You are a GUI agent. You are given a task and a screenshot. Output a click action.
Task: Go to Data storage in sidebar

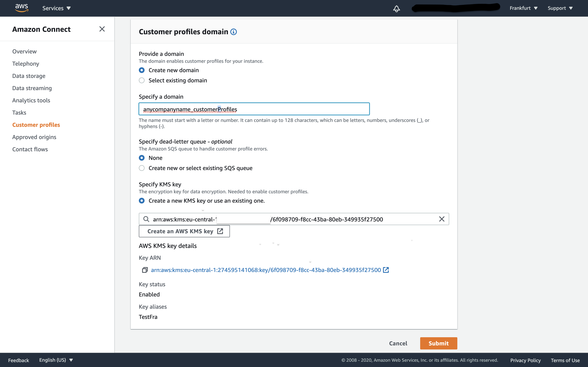(29, 76)
